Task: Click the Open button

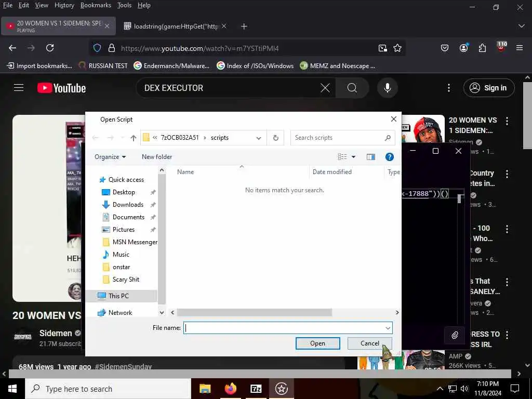Action: [317, 343]
